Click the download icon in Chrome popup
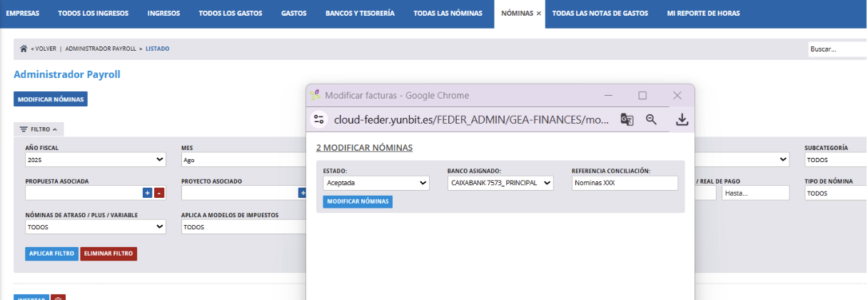The image size is (868, 300). pyautogui.click(x=682, y=120)
